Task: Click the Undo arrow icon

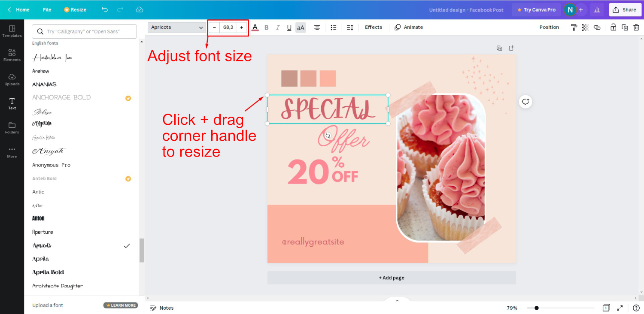Action: pos(104,9)
